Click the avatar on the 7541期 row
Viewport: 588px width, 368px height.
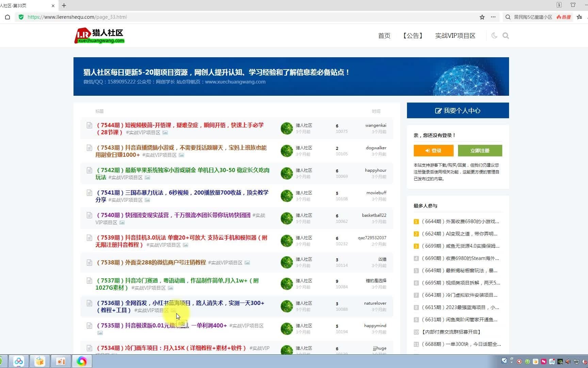[x=287, y=196]
